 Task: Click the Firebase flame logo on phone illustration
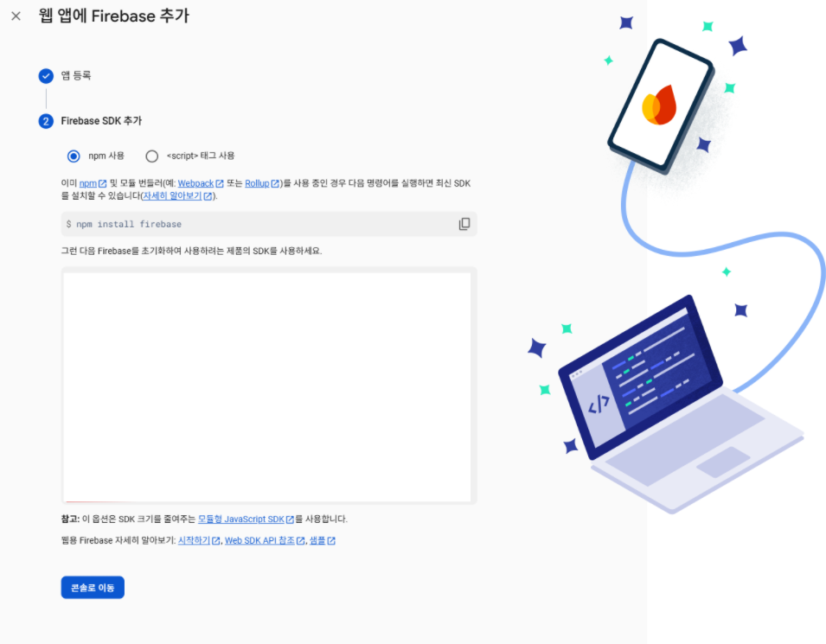[x=659, y=105]
